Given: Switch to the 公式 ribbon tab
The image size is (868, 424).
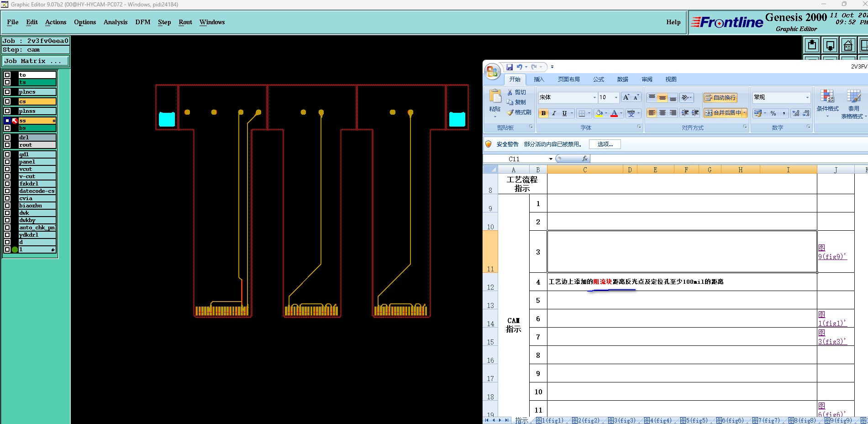Looking at the screenshot, I should pyautogui.click(x=599, y=79).
